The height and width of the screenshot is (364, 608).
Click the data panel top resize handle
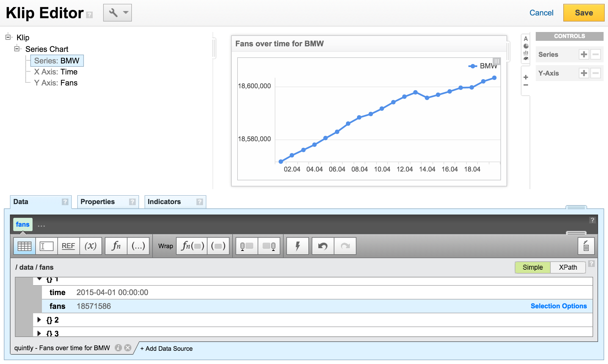point(576,207)
